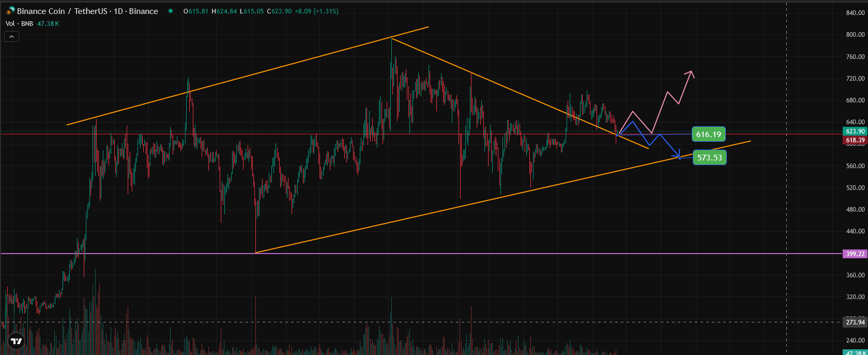Click the volume value 47.38 K
Image resolution: width=868 pixels, height=355 pixels.
click(48, 24)
